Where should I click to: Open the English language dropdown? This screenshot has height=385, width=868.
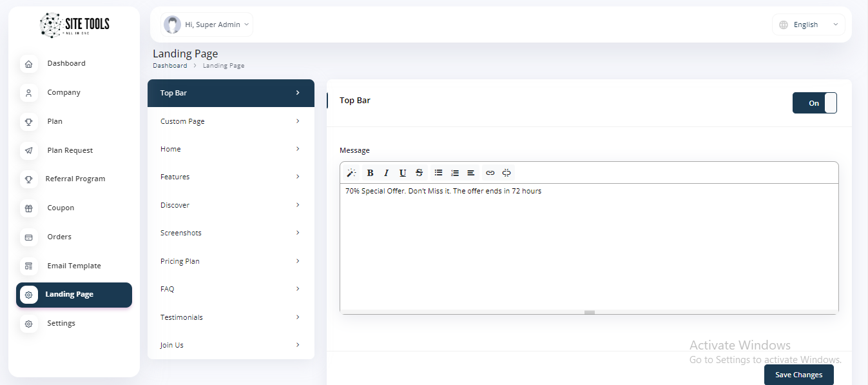pos(809,25)
